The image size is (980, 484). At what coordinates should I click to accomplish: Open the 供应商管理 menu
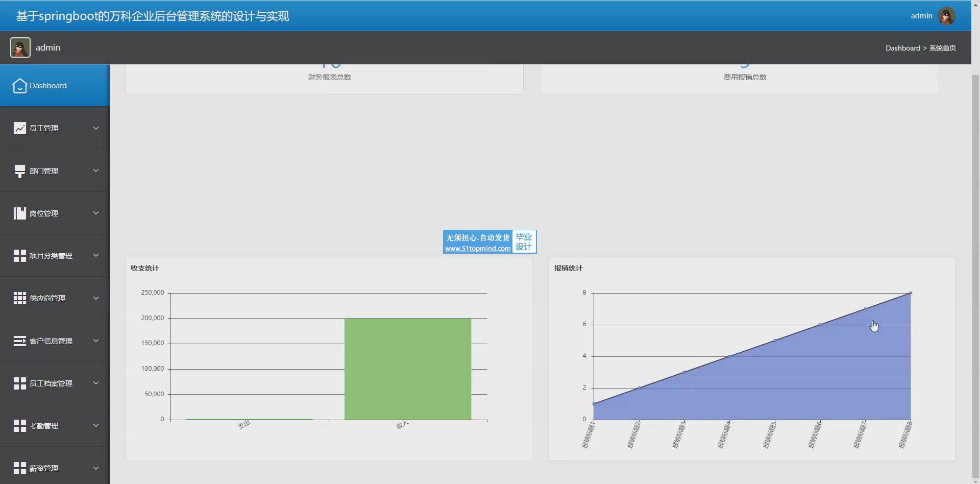coord(55,298)
